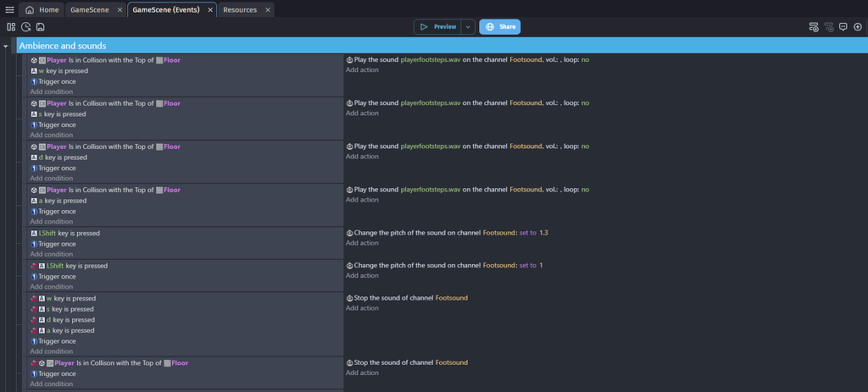
Task: Click the Share globe button
Action: click(499, 26)
